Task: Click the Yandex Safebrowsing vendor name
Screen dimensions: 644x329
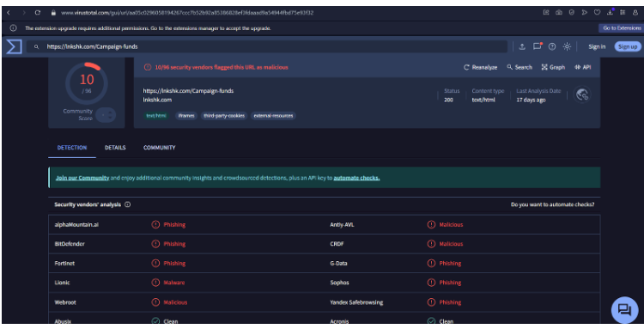Action: pos(356,302)
